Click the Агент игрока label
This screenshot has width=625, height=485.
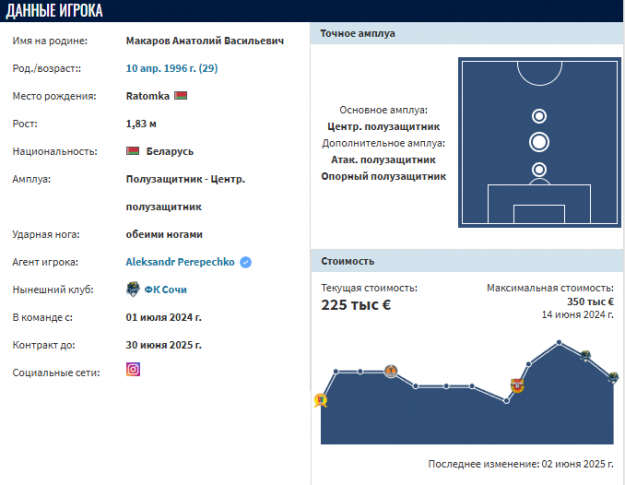[45, 262]
